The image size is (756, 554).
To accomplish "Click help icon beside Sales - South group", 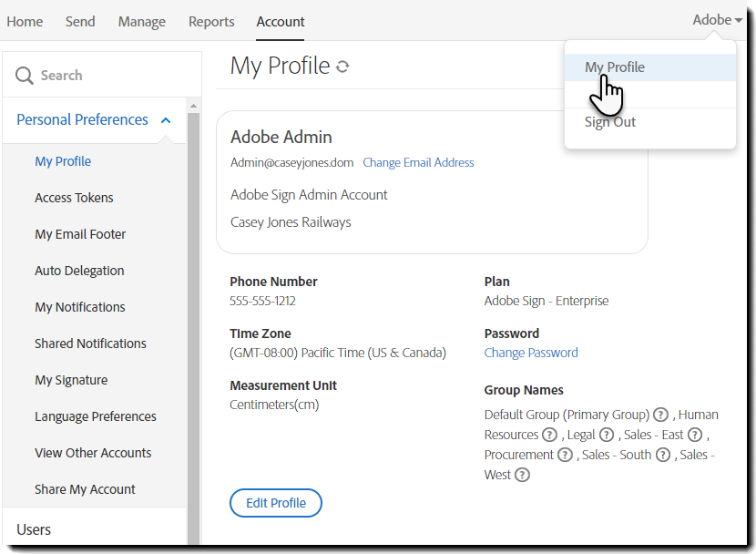I will pyautogui.click(x=663, y=455).
